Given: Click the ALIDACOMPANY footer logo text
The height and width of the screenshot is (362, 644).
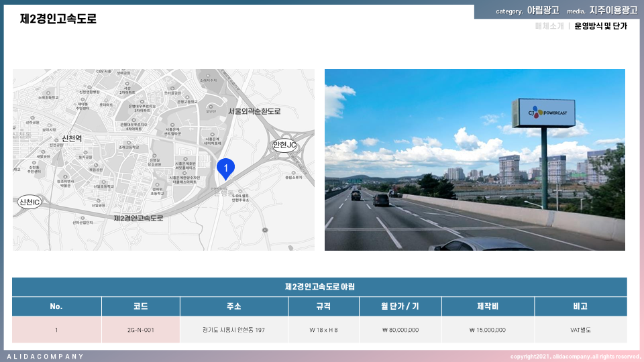Looking at the screenshot, I should tap(46, 356).
